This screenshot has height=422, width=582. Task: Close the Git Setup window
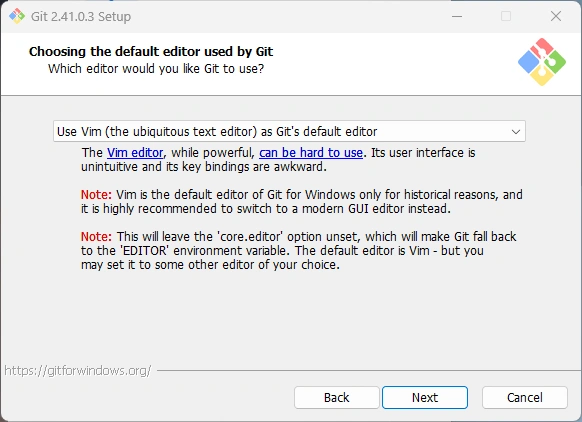[556, 16]
